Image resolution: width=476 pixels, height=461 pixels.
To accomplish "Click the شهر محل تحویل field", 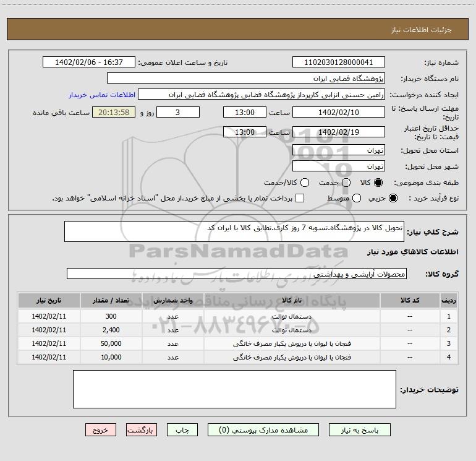I will [339, 166].
